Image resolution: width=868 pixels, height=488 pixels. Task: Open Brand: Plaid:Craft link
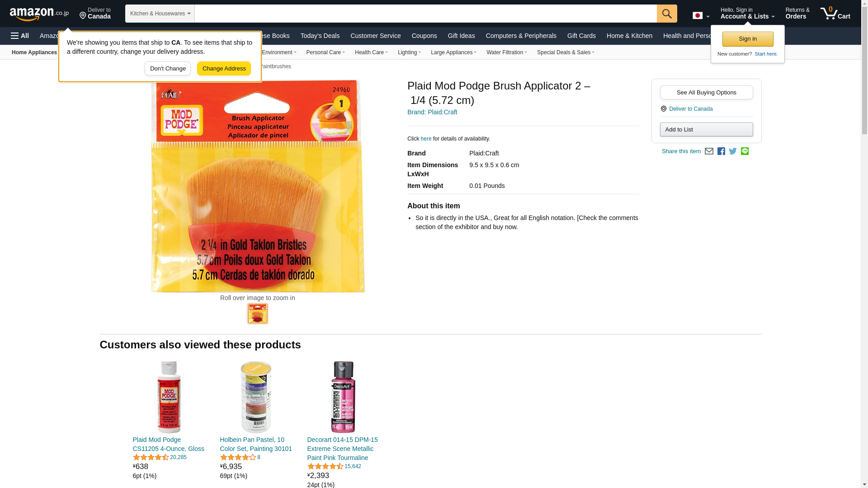click(x=432, y=112)
